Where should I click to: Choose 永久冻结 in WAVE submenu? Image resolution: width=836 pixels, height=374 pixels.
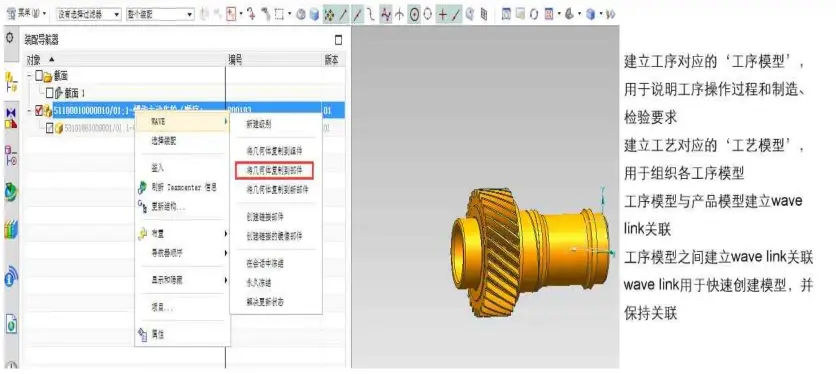coord(276,283)
